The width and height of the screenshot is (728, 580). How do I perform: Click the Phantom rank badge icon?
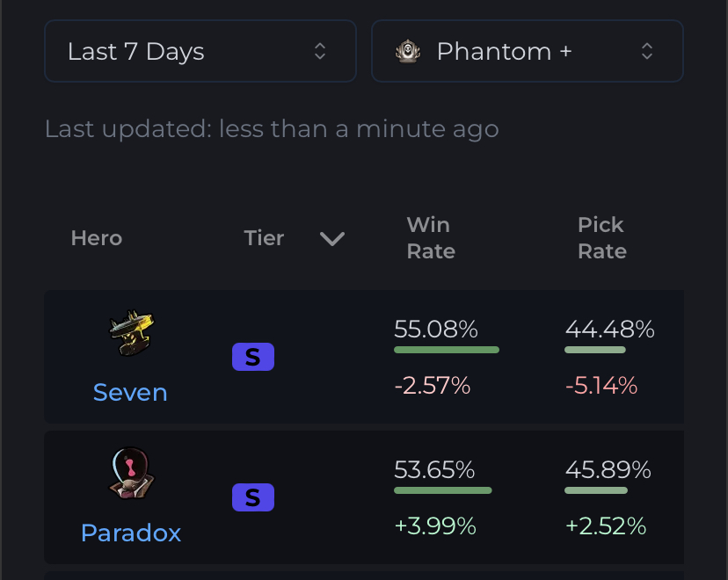coord(408,51)
